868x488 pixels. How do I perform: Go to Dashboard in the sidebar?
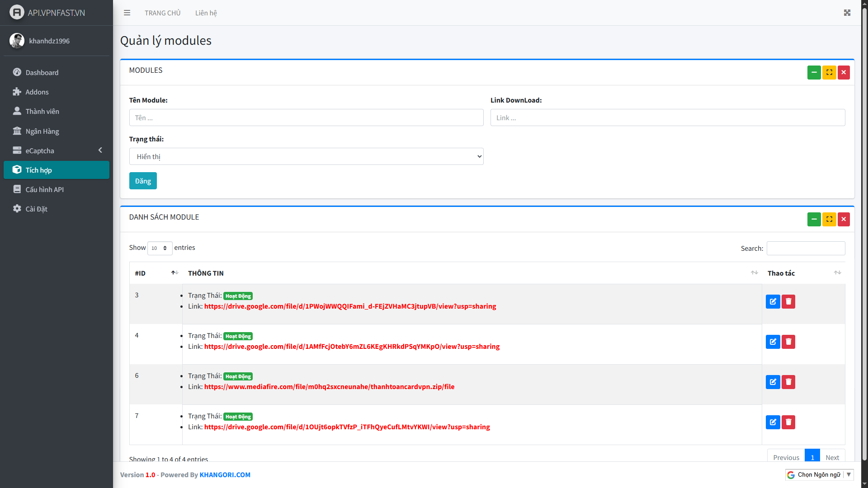[42, 72]
